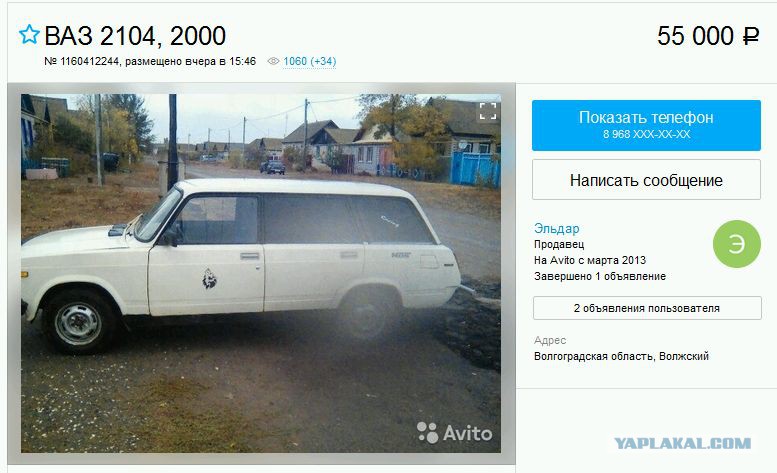
Task: Add listing to favorites with star icon
Action: pyautogui.click(x=29, y=35)
